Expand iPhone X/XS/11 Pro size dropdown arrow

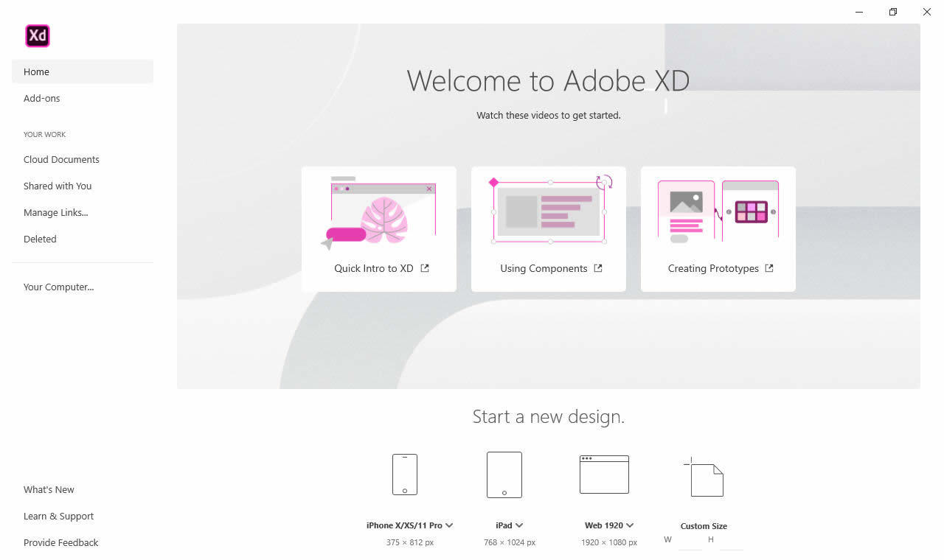pyautogui.click(x=449, y=525)
